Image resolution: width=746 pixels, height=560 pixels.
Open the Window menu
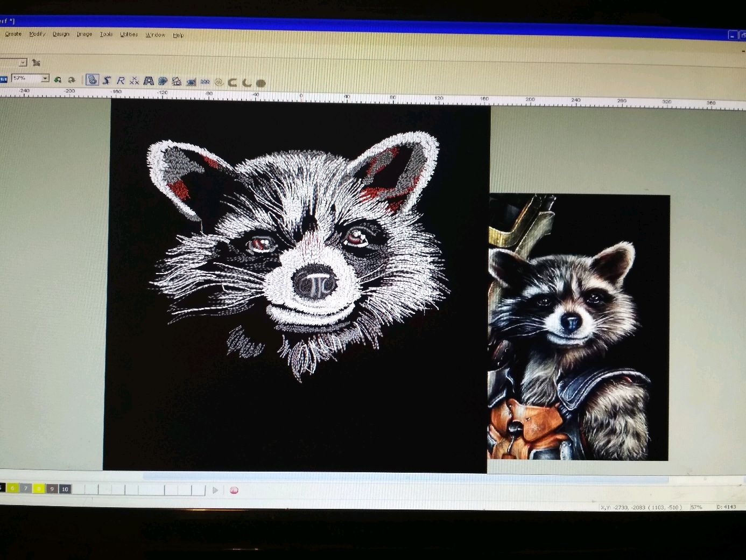point(156,35)
